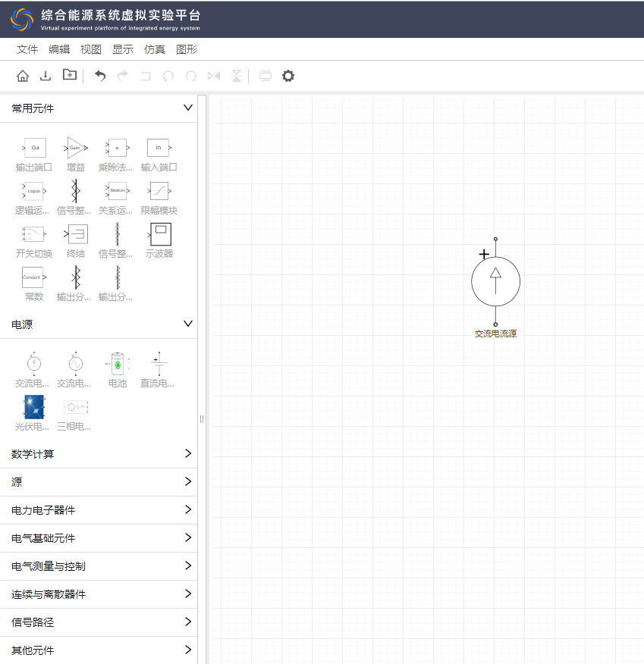The image size is (644, 664).
Task: Select the AC current source on the canvas
Action: [x=496, y=282]
